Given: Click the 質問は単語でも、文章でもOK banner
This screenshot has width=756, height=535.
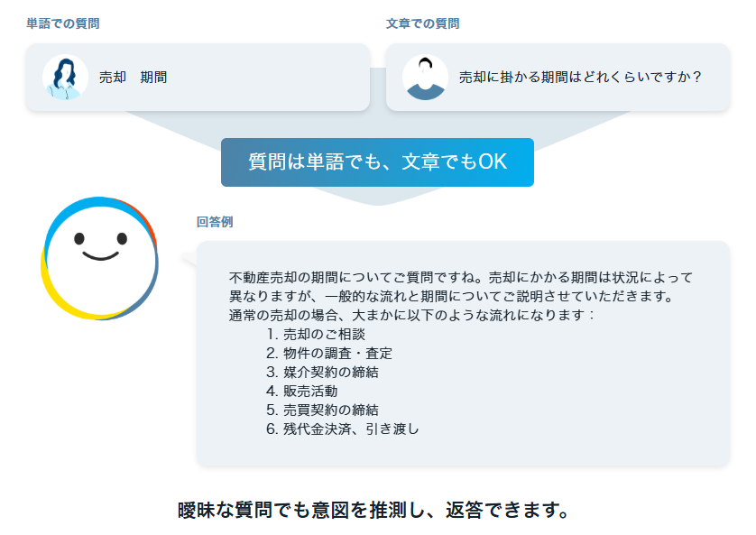Looking at the screenshot, I should click(377, 162).
